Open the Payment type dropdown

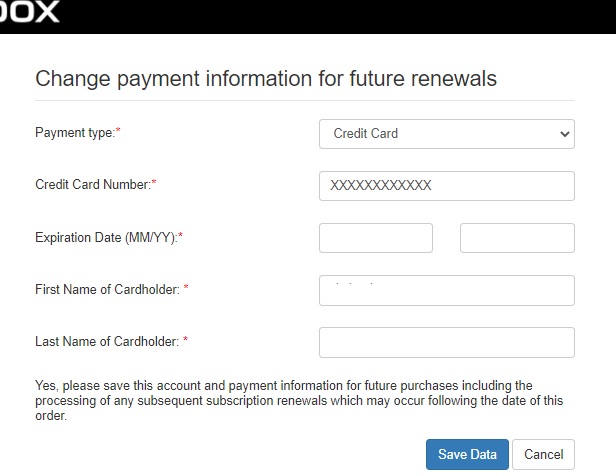tap(447, 134)
